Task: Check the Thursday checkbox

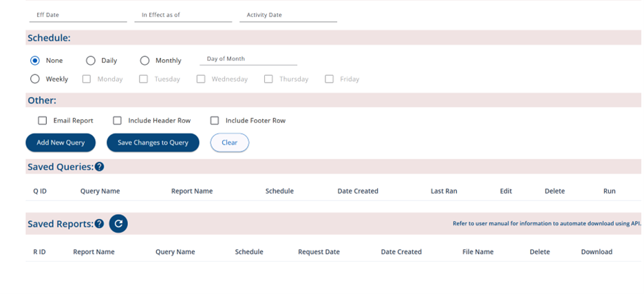Action: coord(268,79)
